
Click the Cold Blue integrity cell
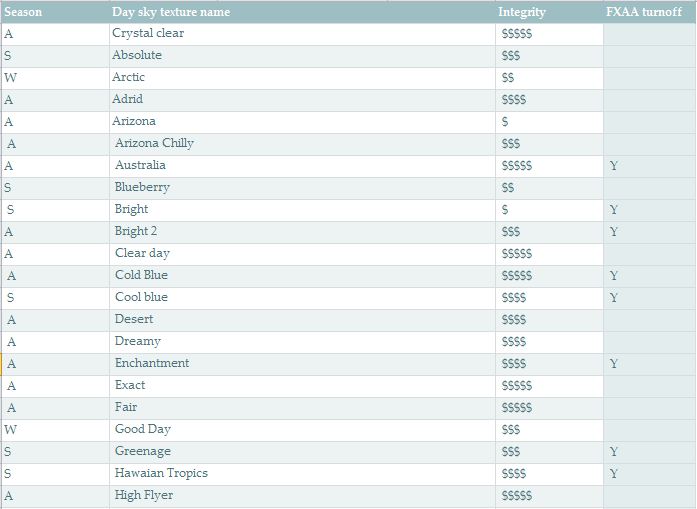549,276
